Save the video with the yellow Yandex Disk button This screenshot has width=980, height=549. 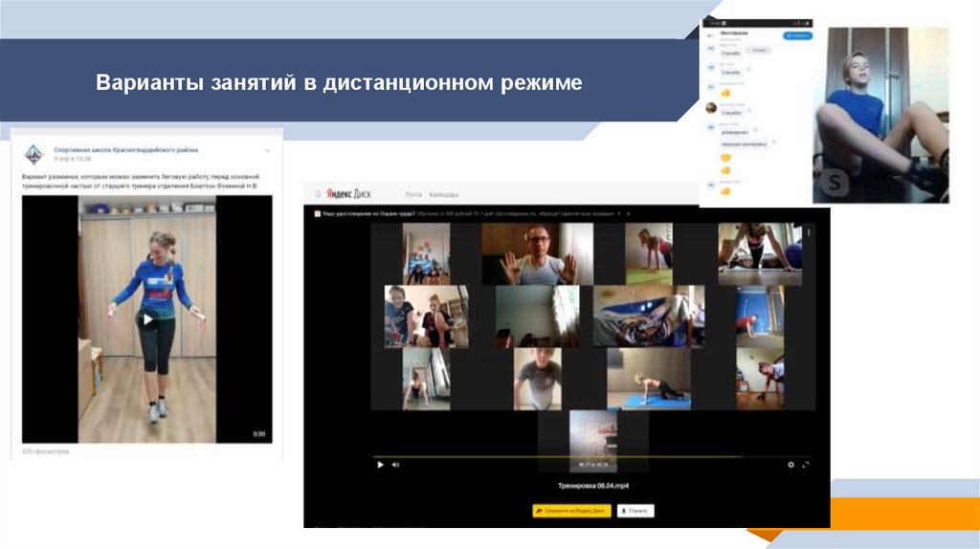(x=571, y=511)
